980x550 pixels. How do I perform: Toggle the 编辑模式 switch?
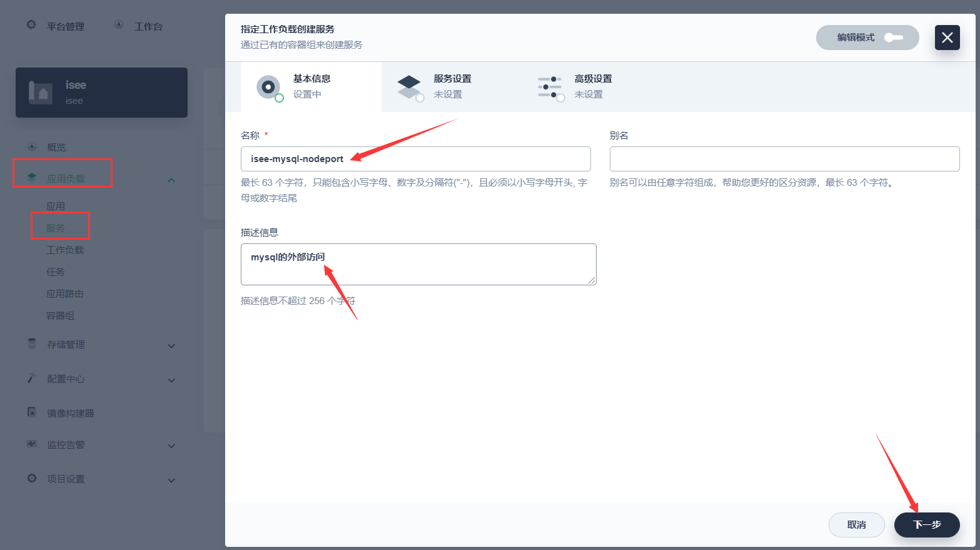coord(894,38)
